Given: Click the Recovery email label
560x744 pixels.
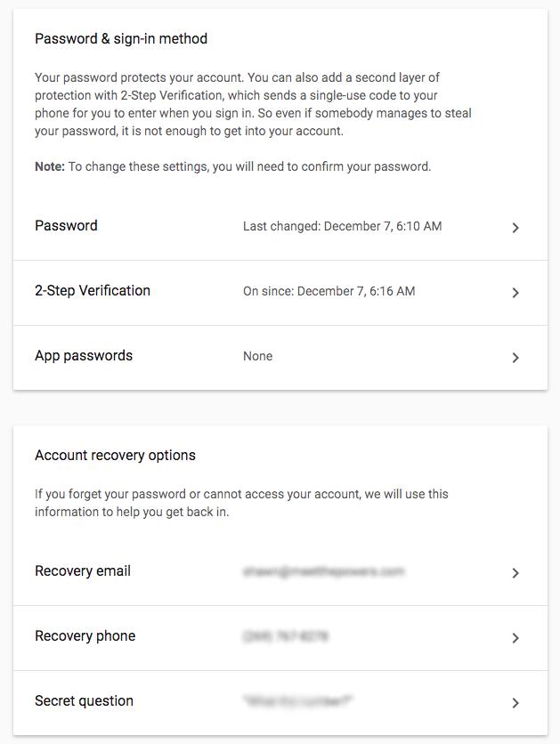Looking at the screenshot, I should 83,571.
